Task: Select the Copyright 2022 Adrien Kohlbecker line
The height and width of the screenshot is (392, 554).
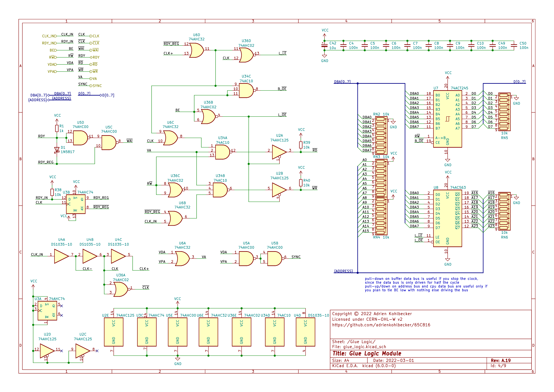Action: click(372, 314)
